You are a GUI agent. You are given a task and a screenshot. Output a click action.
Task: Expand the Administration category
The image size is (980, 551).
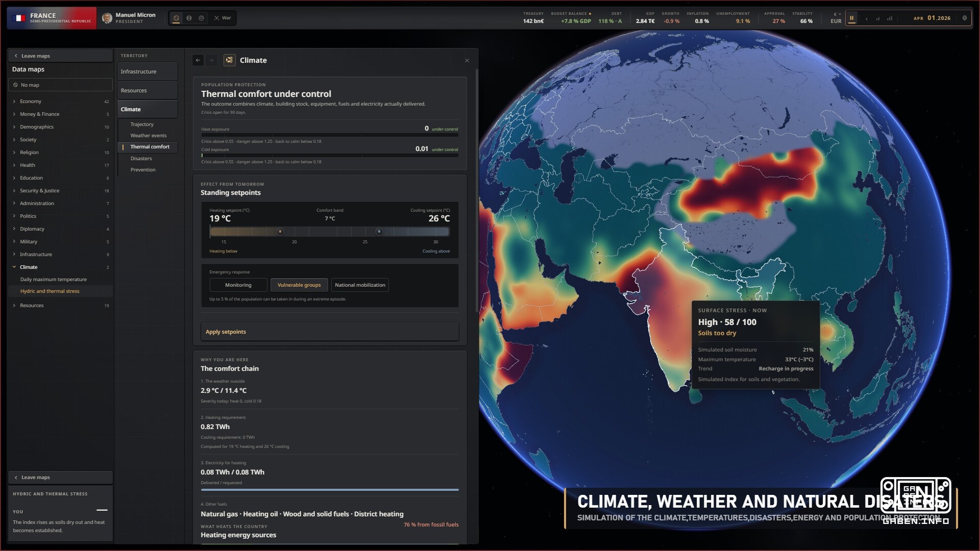tap(61, 204)
